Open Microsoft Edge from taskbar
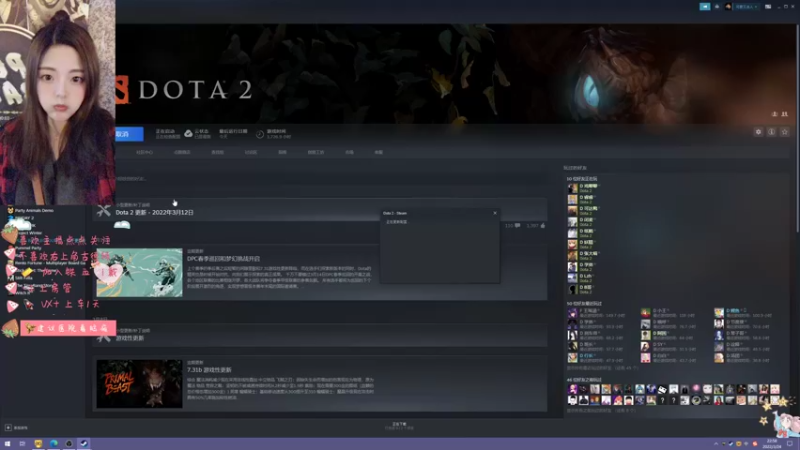The image size is (800, 450). pyautogui.click(x=54, y=444)
